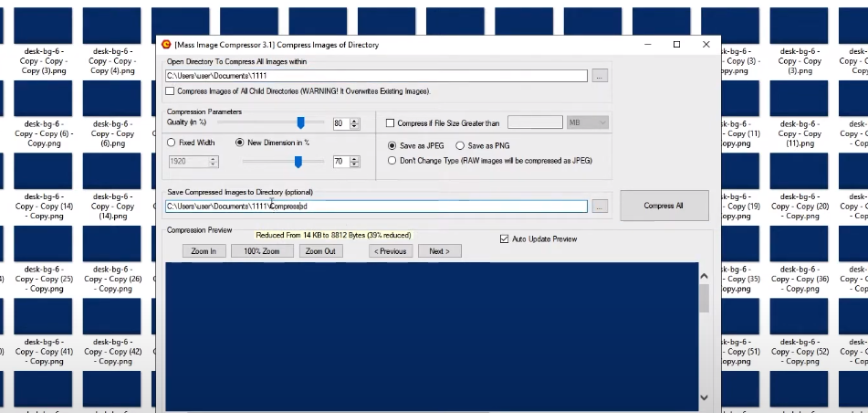Click the Zoom In preview button
Screen dimensions: 868x413
(x=204, y=251)
